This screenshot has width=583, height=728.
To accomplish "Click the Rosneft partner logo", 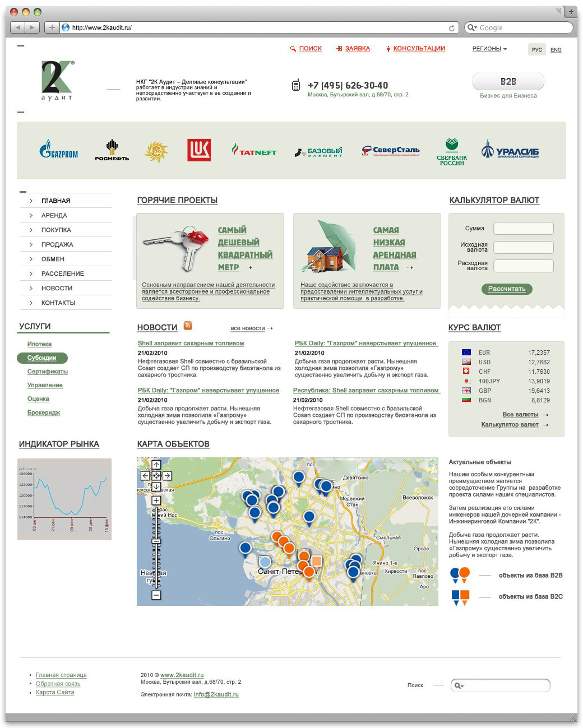I will click(112, 150).
